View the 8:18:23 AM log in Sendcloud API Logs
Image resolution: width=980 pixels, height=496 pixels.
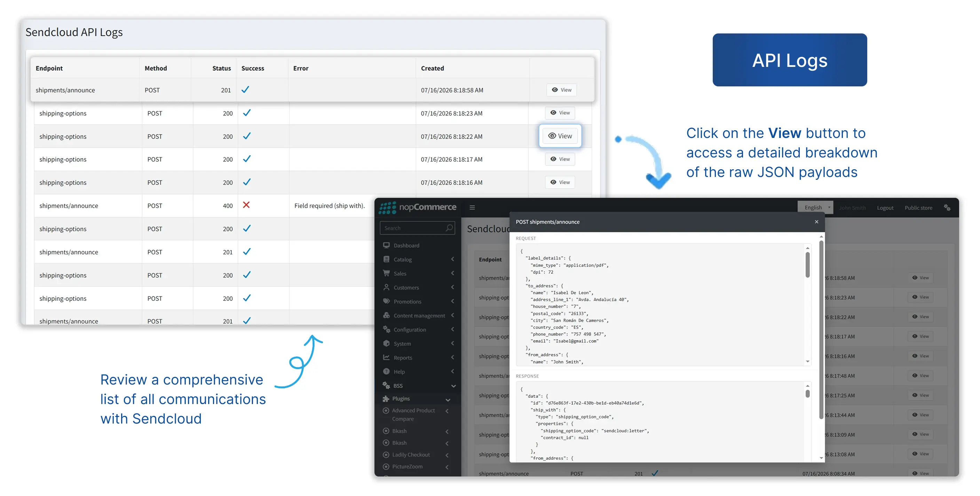(560, 113)
